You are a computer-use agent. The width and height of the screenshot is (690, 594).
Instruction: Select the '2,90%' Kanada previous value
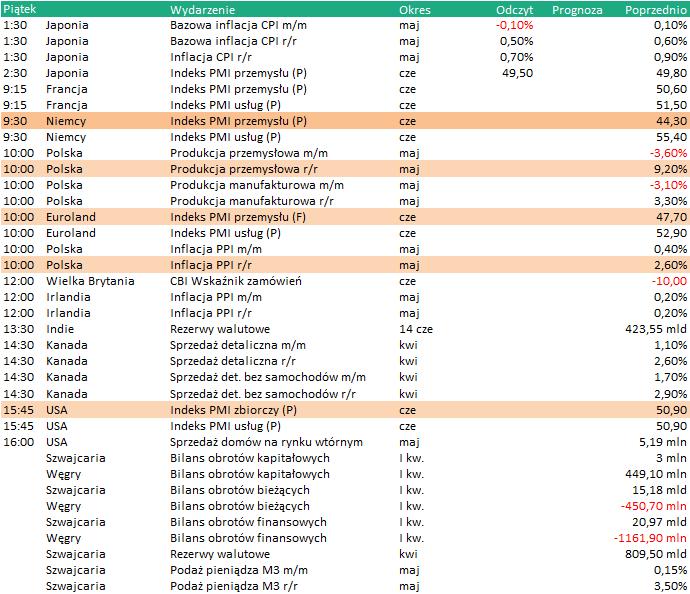pyautogui.click(x=670, y=394)
